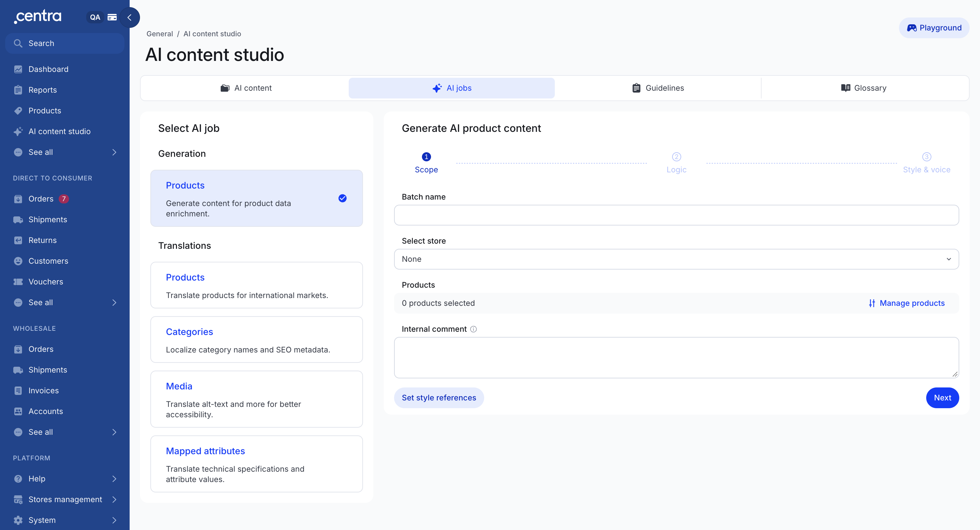Viewport: 980px width, 530px height.
Task: Select the Categories translation job
Action: pyautogui.click(x=256, y=340)
